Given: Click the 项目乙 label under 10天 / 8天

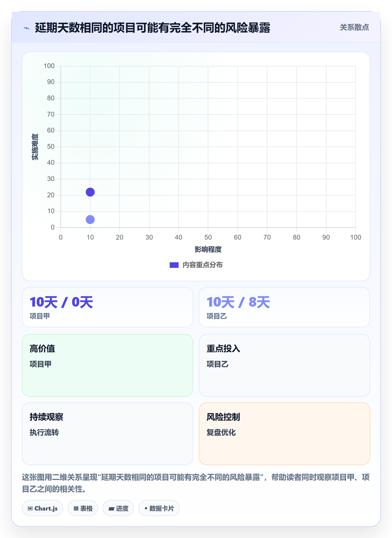Looking at the screenshot, I should 217,316.
